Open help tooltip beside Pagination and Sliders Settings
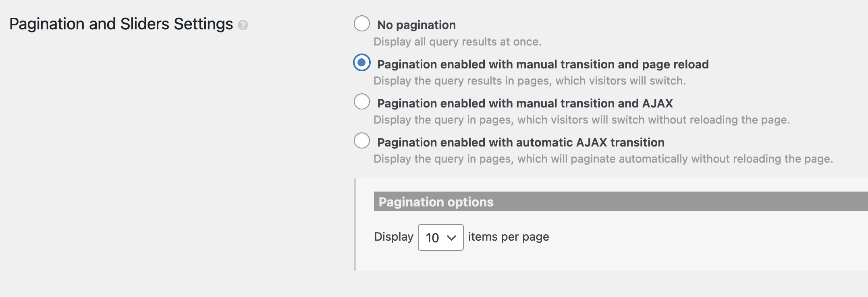The image size is (868, 297). click(243, 25)
